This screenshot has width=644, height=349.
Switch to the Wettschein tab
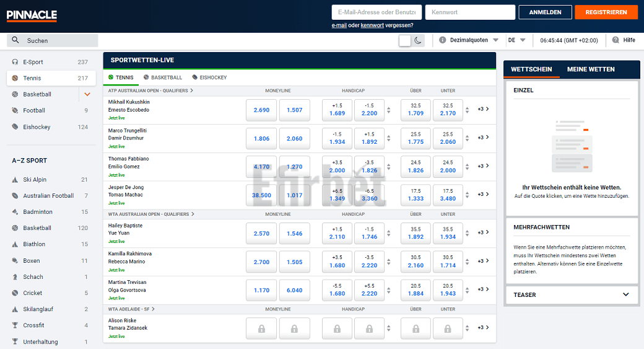point(531,69)
